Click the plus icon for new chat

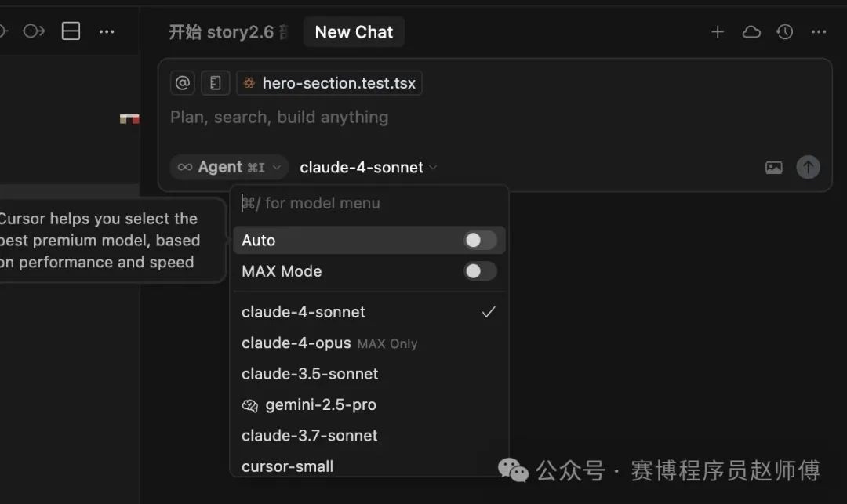click(718, 32)
